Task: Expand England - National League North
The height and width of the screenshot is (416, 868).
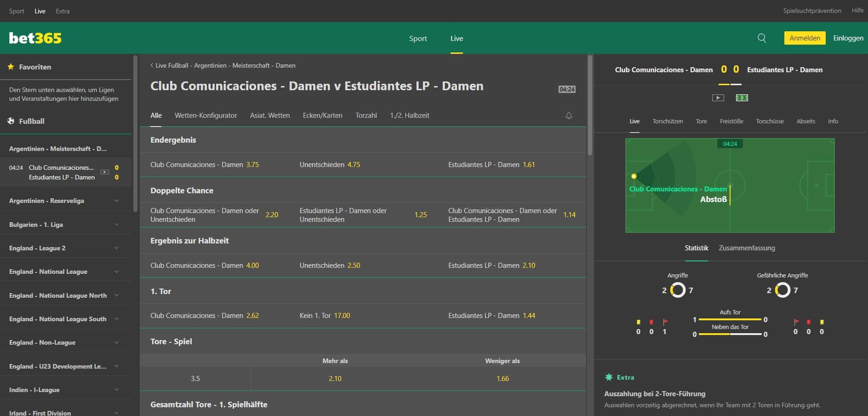Action: pyautogui.click(x=116, y=295)
